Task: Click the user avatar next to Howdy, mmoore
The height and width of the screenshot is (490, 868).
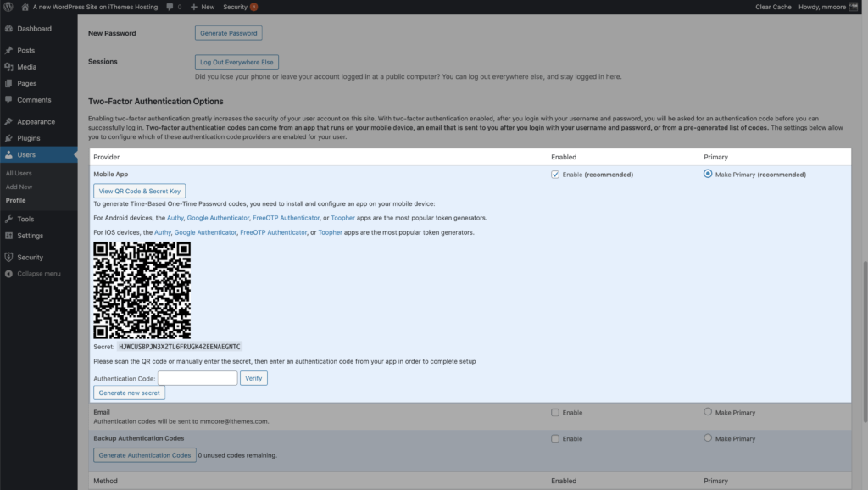Action: pyautogui.click(x=853, y=7)
